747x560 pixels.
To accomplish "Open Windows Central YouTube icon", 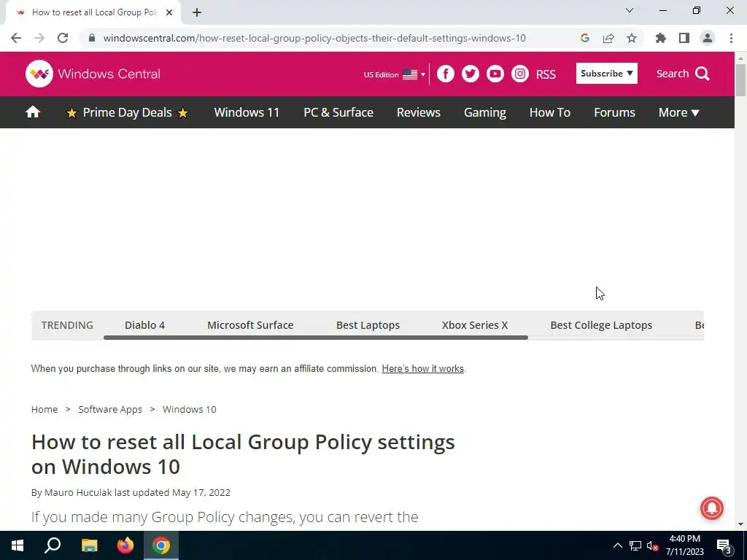I will [x=495, y=74].
